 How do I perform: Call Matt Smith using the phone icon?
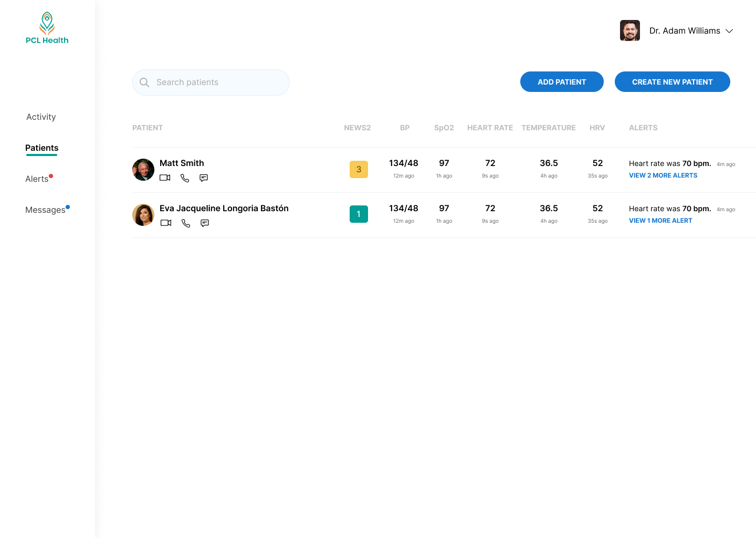click(184, 178)
